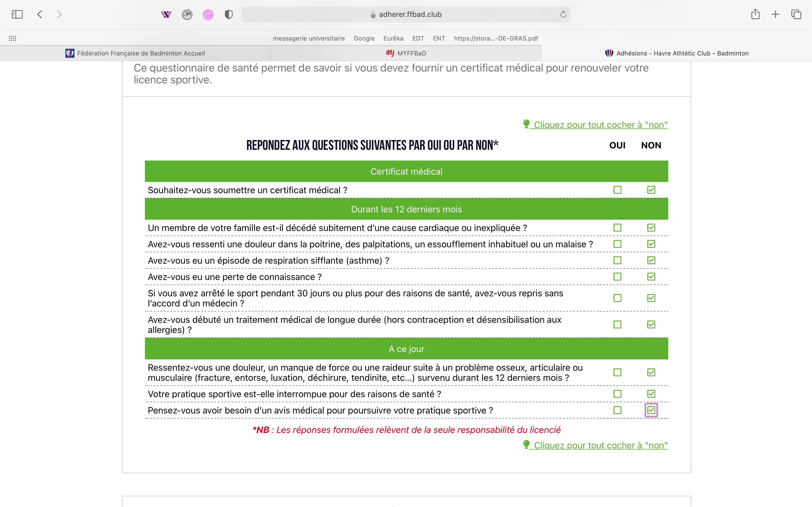
Task: Switch to Fédération Française de Badminton Accueil tab
Action: (135, 53)
